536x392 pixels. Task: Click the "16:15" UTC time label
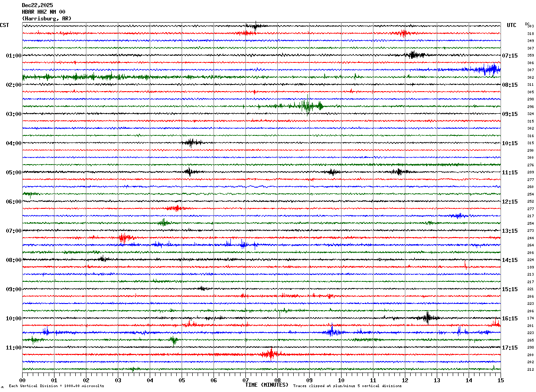pyautogui.click(x=510, y=319)
